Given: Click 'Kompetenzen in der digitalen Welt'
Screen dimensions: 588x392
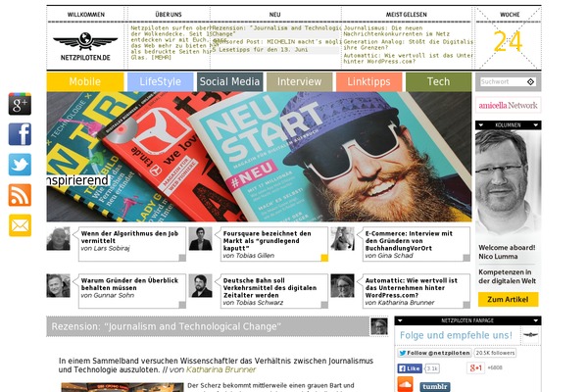Looking at the screenshot, I should tap(507, 276).
